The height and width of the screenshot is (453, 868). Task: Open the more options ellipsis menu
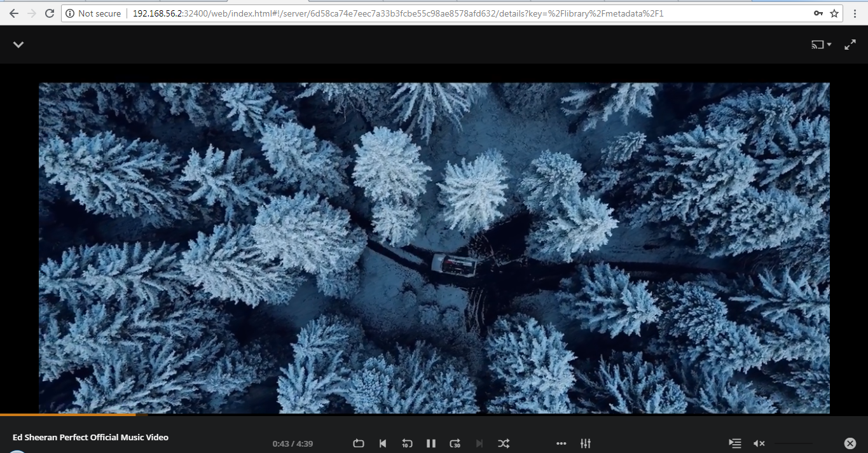(x=561, y=443)
